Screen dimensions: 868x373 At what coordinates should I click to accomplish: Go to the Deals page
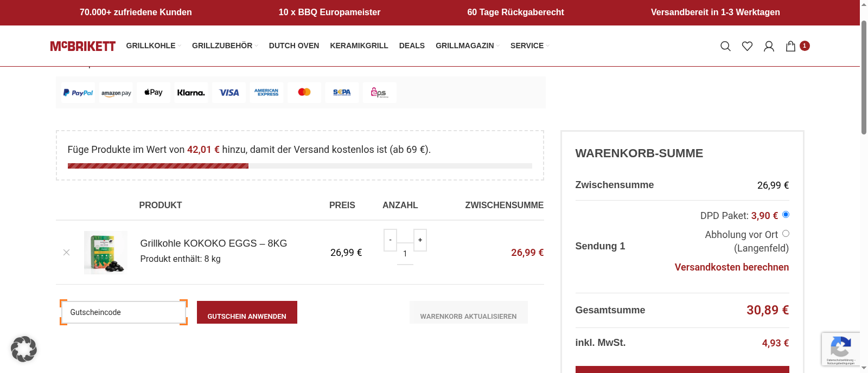coord(412,46)
